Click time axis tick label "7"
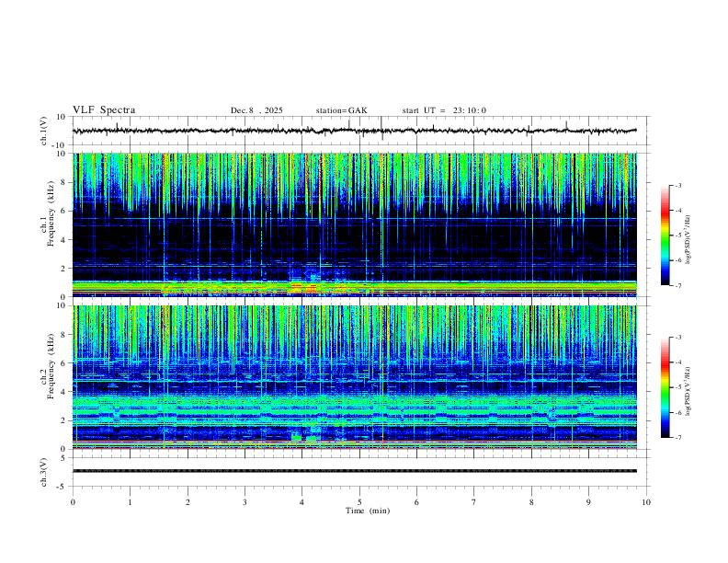 coord(474,502)
